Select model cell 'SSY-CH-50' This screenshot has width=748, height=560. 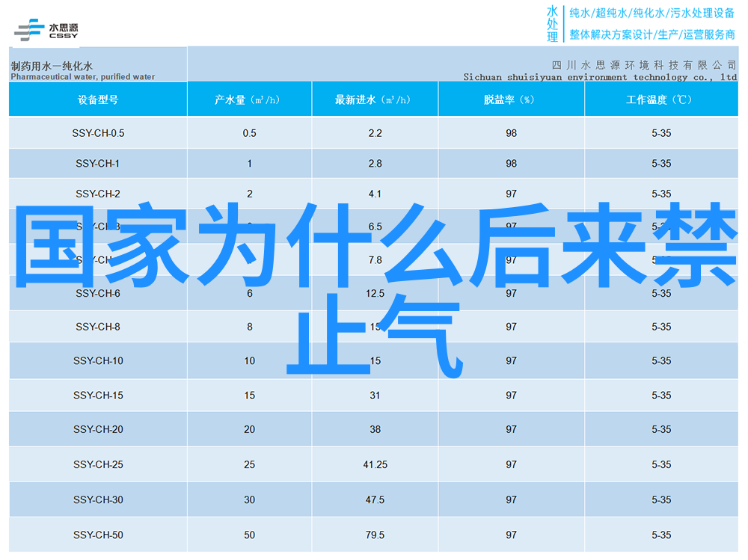[x=98, y=535]
